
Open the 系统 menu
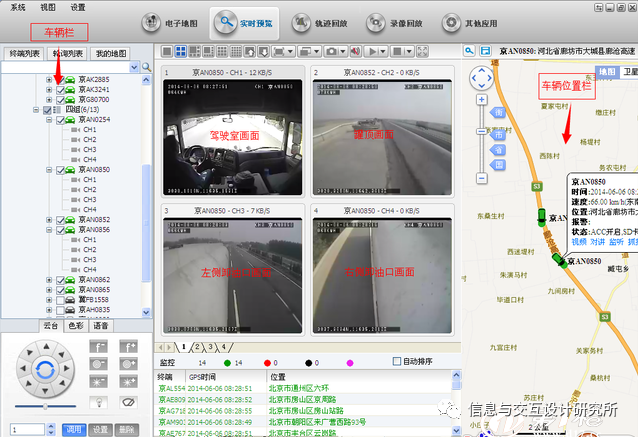(x=18, y=7)
